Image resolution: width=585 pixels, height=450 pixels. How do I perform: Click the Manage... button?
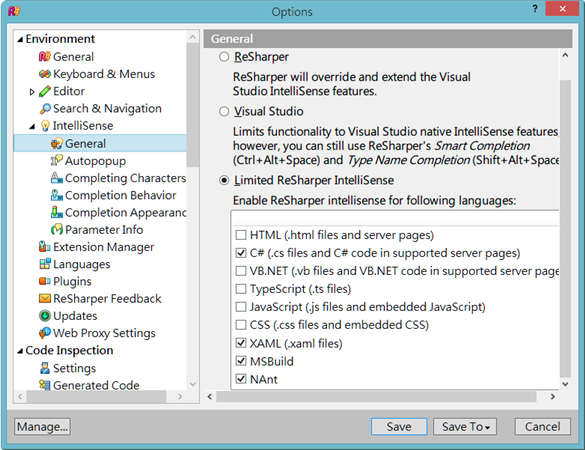coord(43,426)
